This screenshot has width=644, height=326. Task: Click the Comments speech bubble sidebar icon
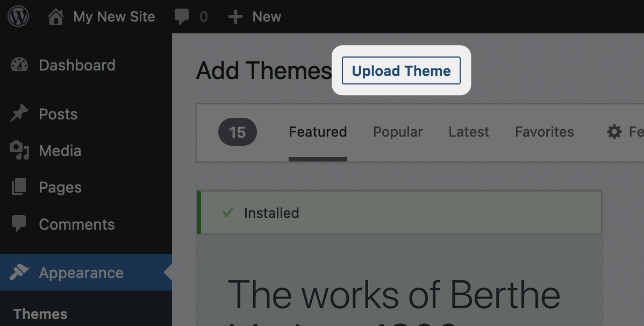click(19, 224)
